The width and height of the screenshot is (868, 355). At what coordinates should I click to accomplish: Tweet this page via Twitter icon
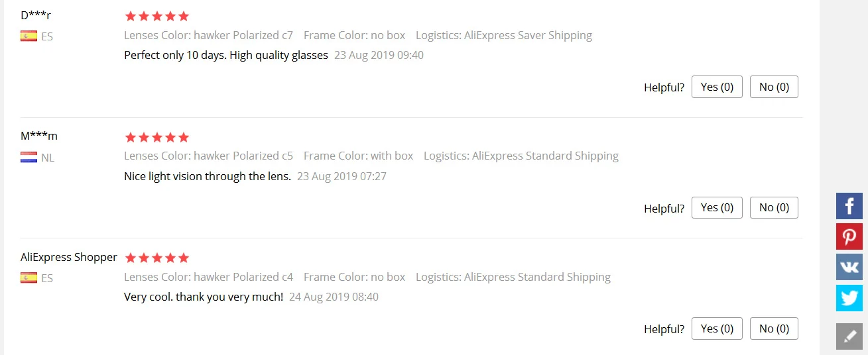tap(849, 297)
